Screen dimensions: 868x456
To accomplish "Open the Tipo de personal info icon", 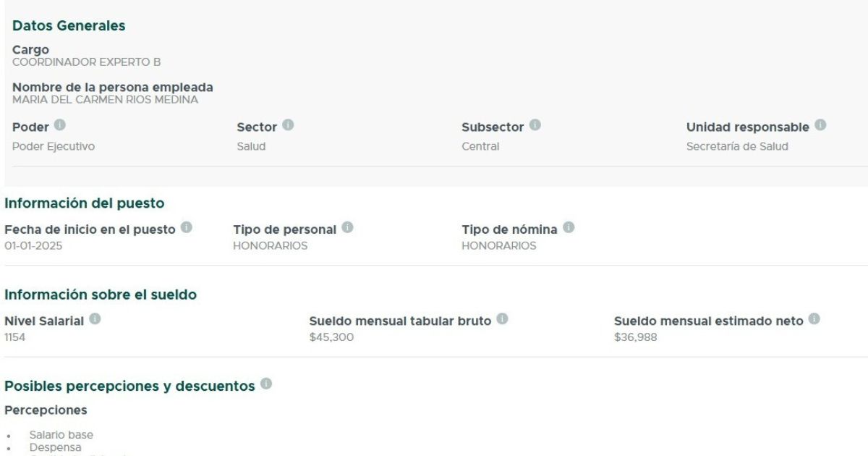I will tap(347, 228).
